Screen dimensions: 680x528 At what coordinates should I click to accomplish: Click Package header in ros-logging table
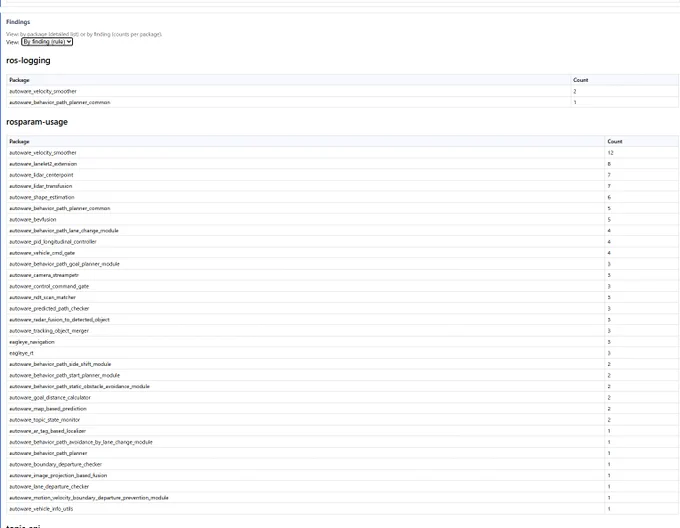(20, 80)
